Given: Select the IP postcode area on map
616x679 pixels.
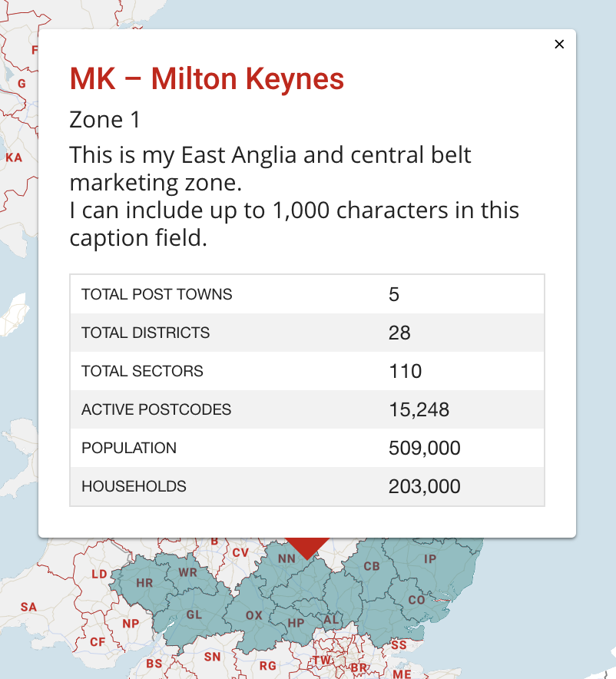Looking at the screenshot, I should [430, 558].
